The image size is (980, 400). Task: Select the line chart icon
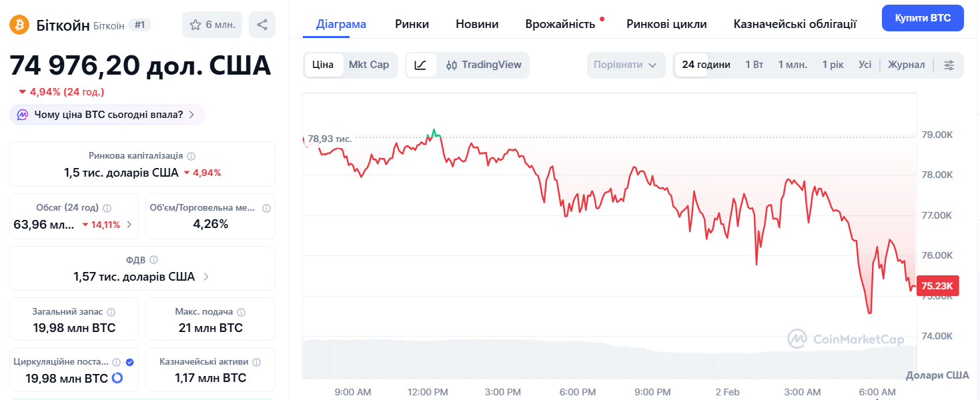click(x=420, y=65)
